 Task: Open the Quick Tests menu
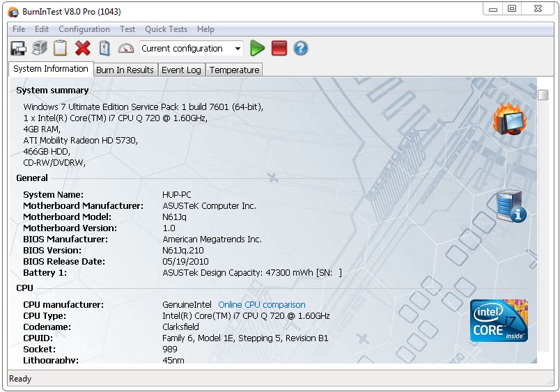[x=166, y=29]
